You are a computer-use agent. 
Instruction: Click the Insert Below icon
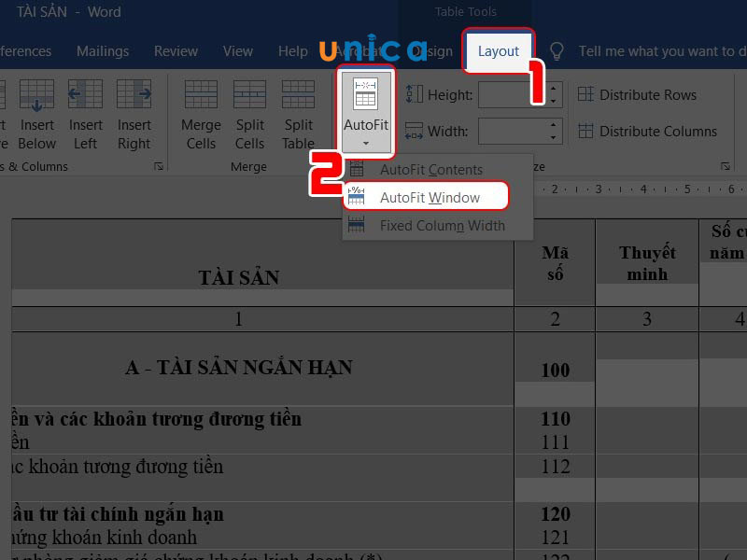pyautogui.click(x=37, y=95)
